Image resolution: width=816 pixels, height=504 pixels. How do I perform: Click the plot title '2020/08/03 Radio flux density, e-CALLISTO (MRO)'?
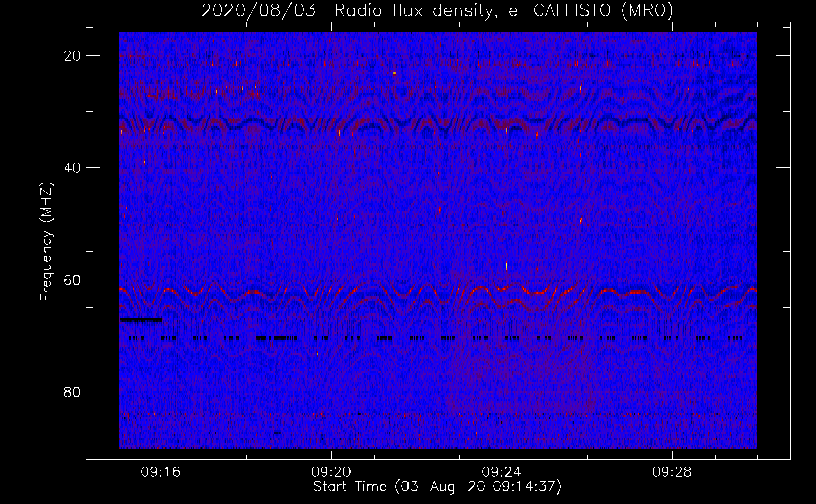pos(437,10)
